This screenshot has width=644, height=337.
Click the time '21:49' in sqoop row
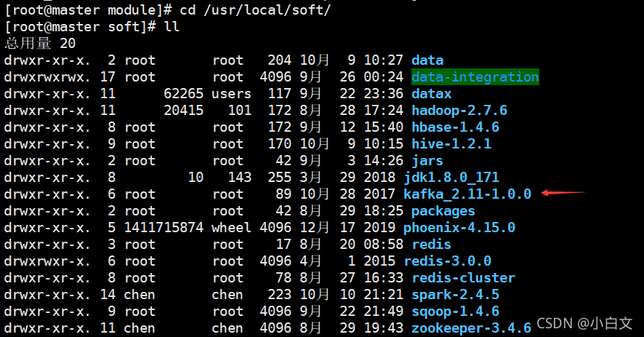click(384, 312)
